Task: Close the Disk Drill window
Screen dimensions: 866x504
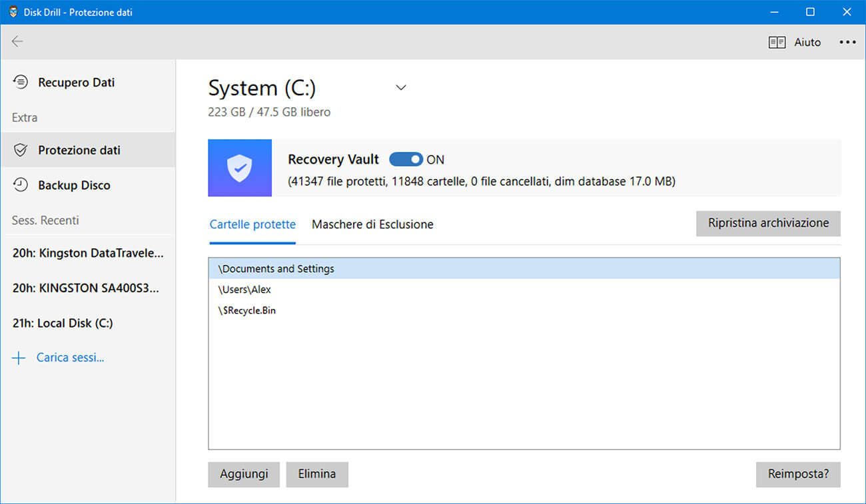Action: pyautogui.click(x=846, y=12)
